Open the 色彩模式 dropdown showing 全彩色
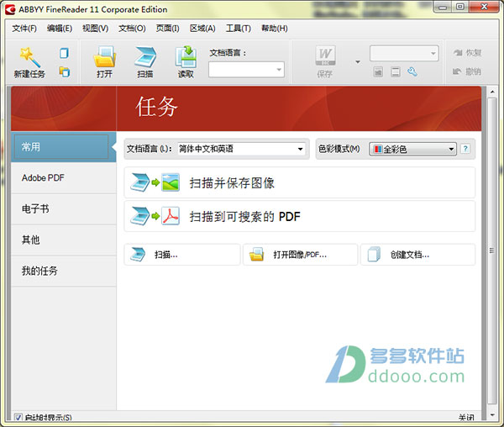Screen dimensions: 504x427 click(412, 149)
